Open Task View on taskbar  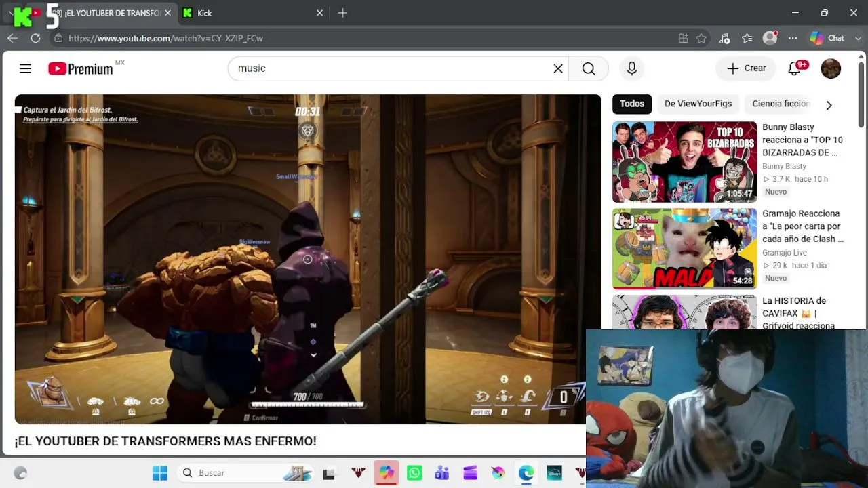[328, 473]
